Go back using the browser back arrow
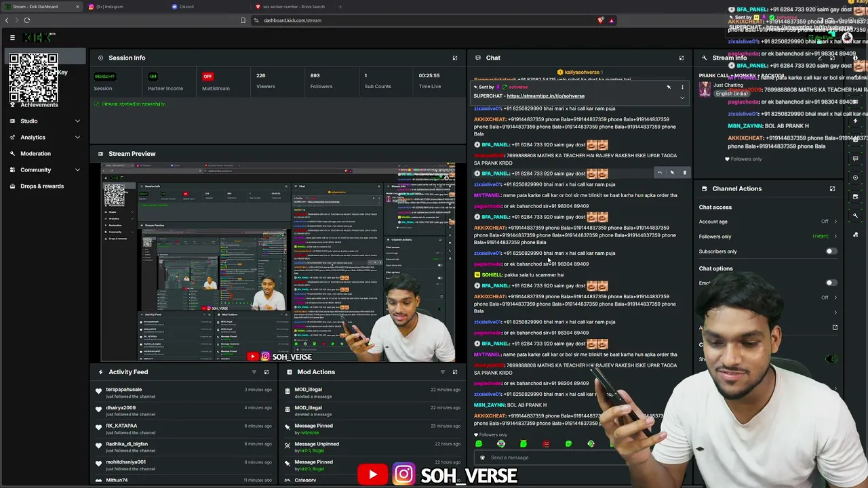868x488 pixels. [x=7, y=20]
